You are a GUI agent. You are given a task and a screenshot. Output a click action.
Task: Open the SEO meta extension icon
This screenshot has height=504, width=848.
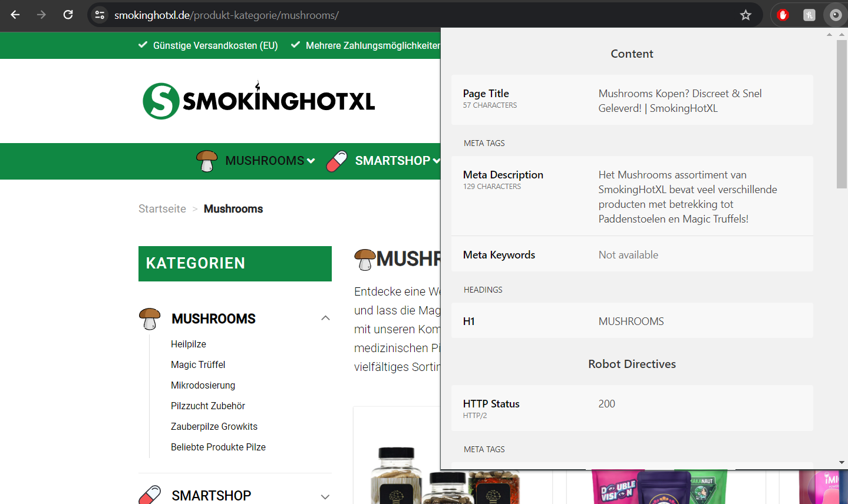(x=836, y=15)
